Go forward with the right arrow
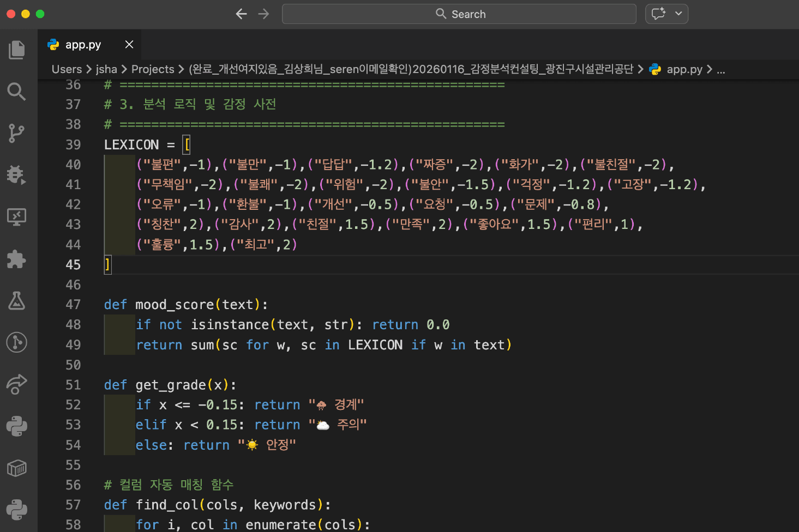This screenshot has height=532, width=799. [x=264, y=14]
